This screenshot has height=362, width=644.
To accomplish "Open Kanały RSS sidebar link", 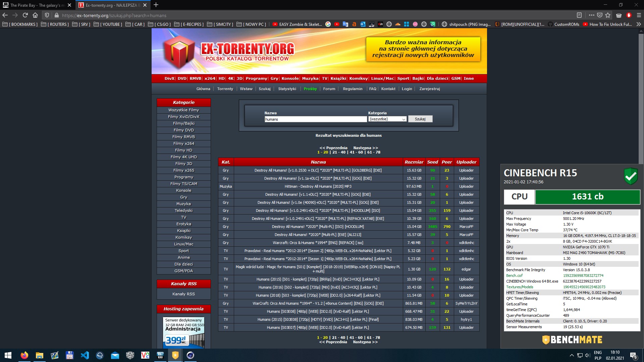I will tap(183, 294).
